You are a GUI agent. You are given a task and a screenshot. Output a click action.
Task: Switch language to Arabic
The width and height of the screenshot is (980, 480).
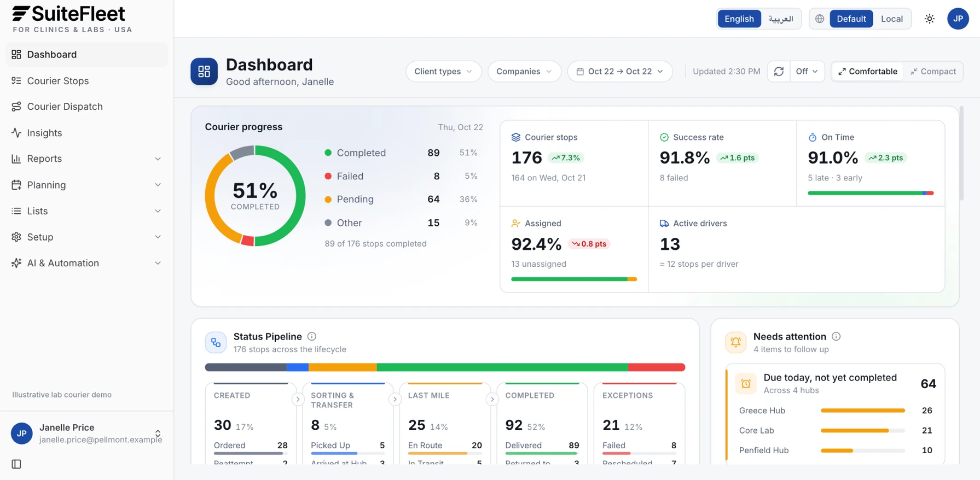click(781, 19)
